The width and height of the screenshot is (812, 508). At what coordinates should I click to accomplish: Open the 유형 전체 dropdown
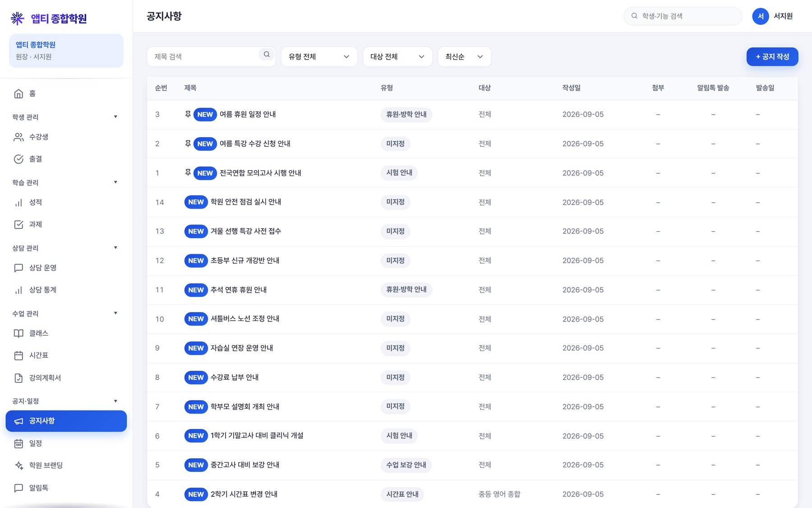[x=319, y=56]
